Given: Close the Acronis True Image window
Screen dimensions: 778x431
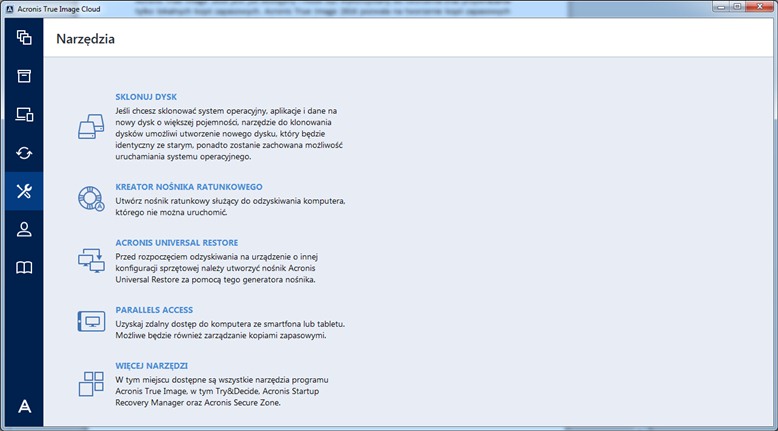Looking at the screenshot, I should coord(760,6).
